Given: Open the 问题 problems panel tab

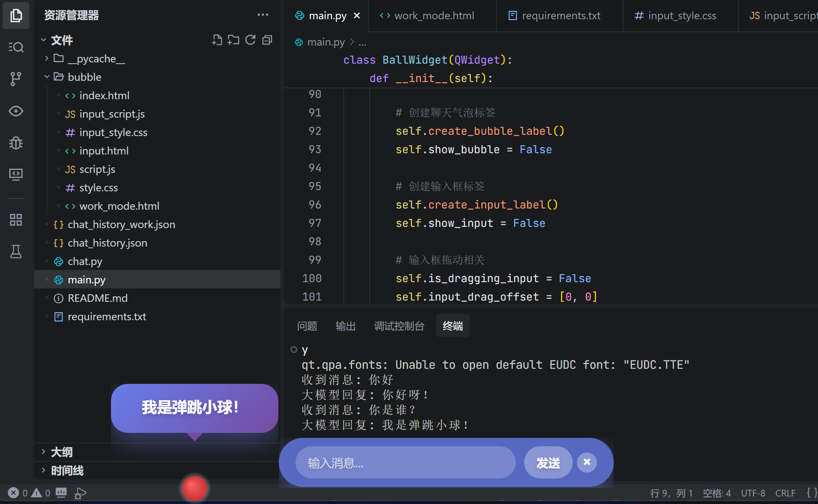Looking at the screenshot, I should (x=307, y=326).
